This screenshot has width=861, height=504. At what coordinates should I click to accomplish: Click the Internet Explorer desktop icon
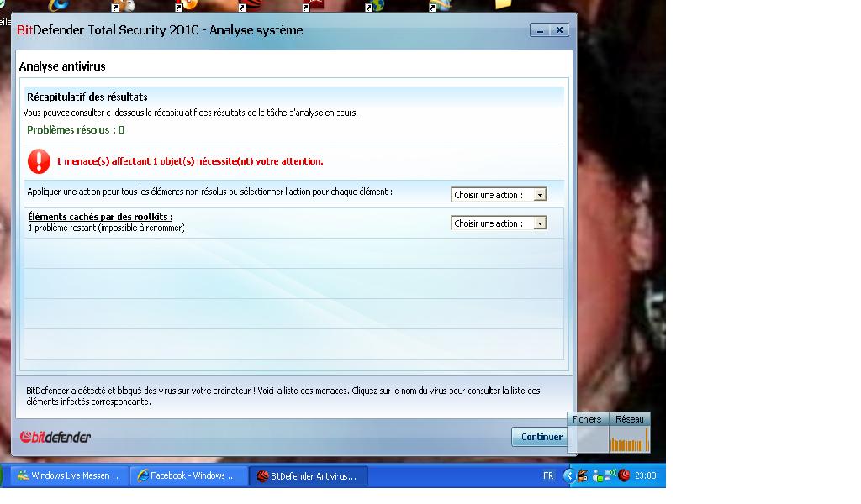(x=58, y=6)
